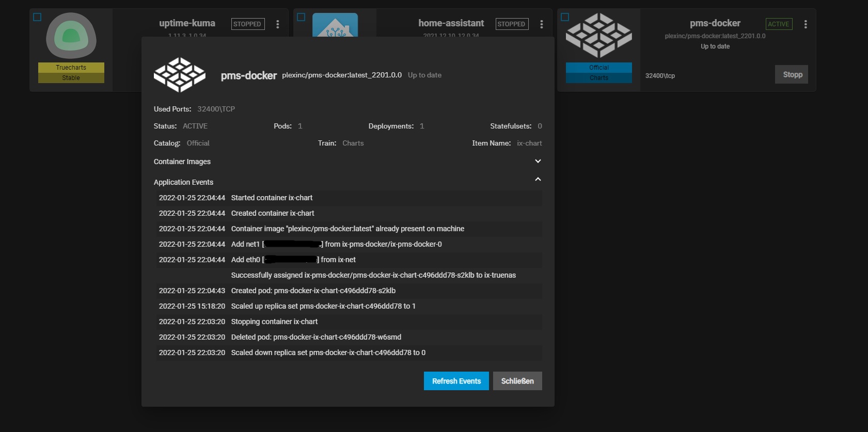Click the pms-docker title in the dialog

[x=249, y=75]
